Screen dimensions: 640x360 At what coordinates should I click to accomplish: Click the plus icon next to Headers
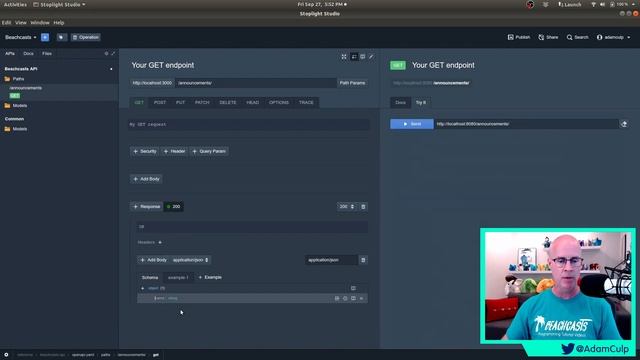coord(160,242)
